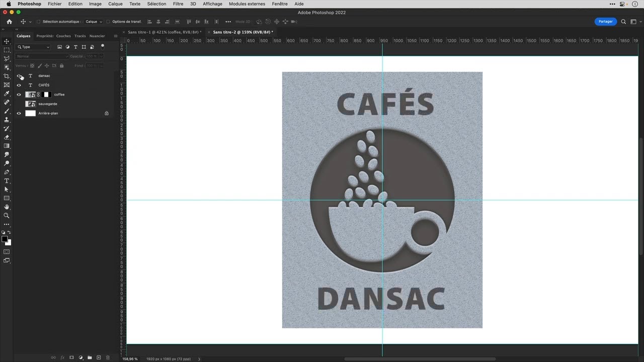Select the Dodge tool
The image size is (644, 362).
[7, 163]
